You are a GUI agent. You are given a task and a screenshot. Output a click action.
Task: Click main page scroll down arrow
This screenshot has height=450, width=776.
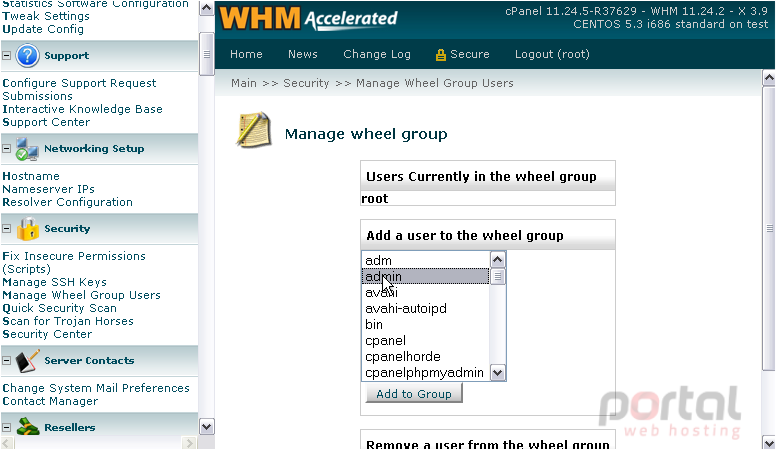point(769,442)
